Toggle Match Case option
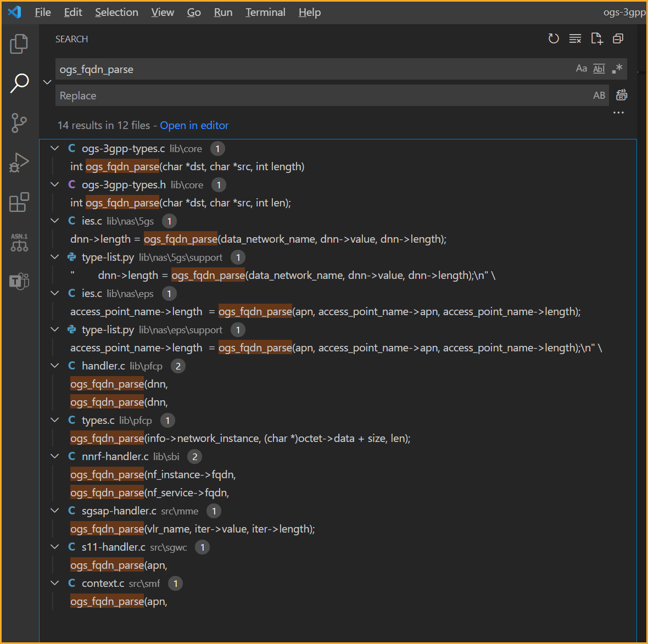Screen dimensions: 648x644 pyautogui.click(x=581, y=69)
